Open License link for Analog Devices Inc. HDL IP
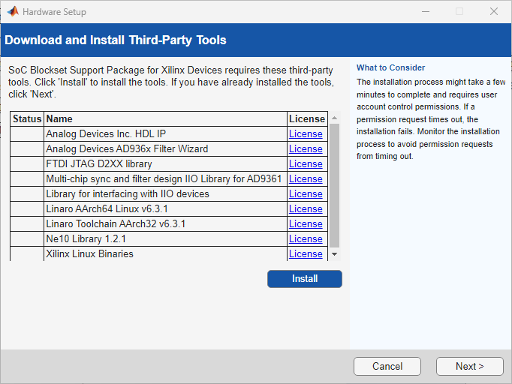This screenshot has height=384, width=512. (x=306, y=134)
